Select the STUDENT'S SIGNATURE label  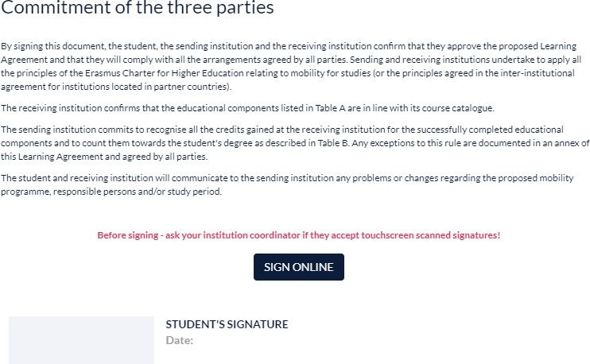point(227,324)
